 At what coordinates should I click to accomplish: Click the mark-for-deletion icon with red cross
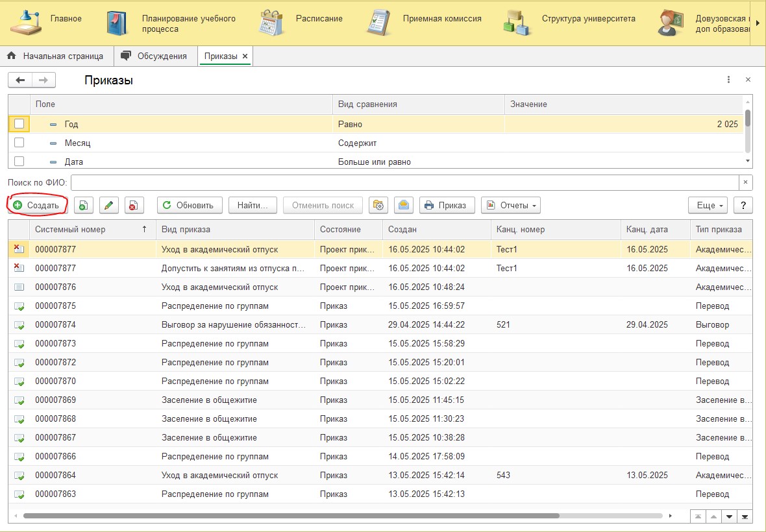click(134, 206)
